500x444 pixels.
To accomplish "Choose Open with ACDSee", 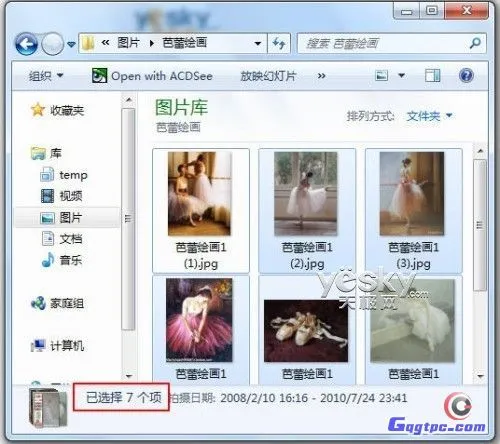I will [x=152, y=76].
